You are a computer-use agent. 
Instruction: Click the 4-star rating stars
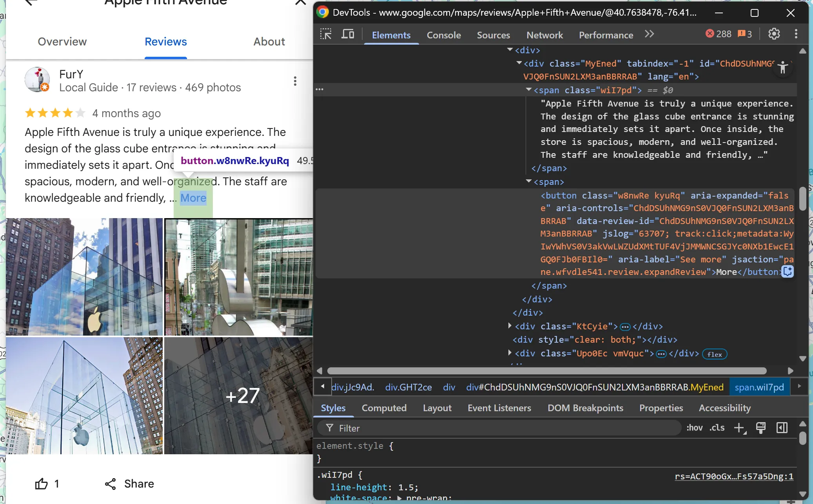pos(55,113)
